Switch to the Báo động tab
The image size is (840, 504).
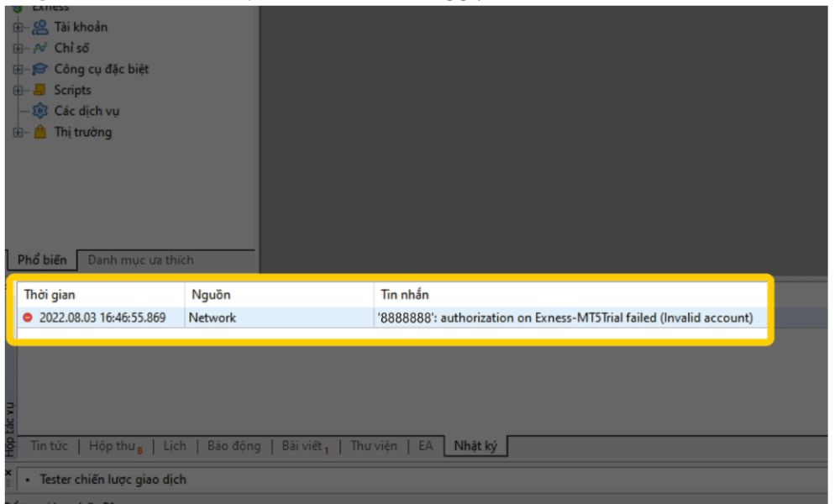pos(234,446)
